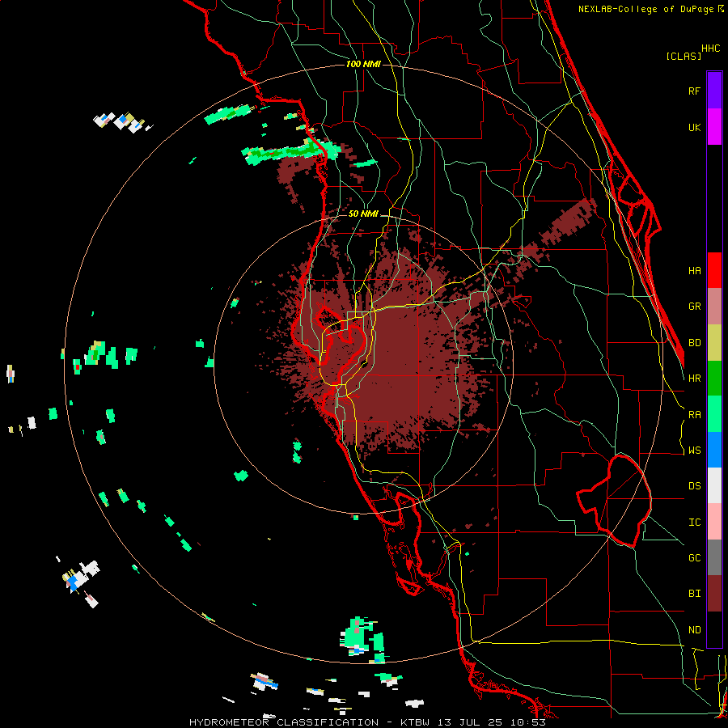The image size is (728, 728).
Task: Click the [CLAS] units label
Action: pyautogui.click(x=684, y=56)
